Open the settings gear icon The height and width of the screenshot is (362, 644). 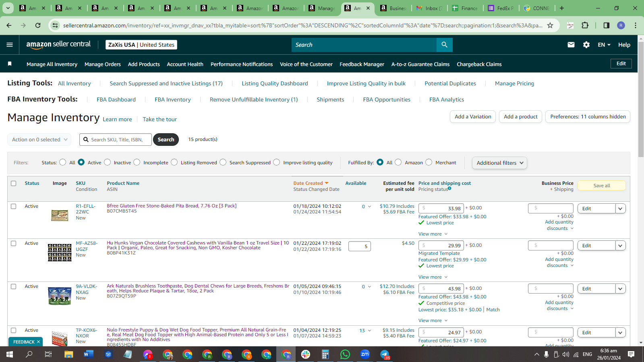[x=586, y=45]
